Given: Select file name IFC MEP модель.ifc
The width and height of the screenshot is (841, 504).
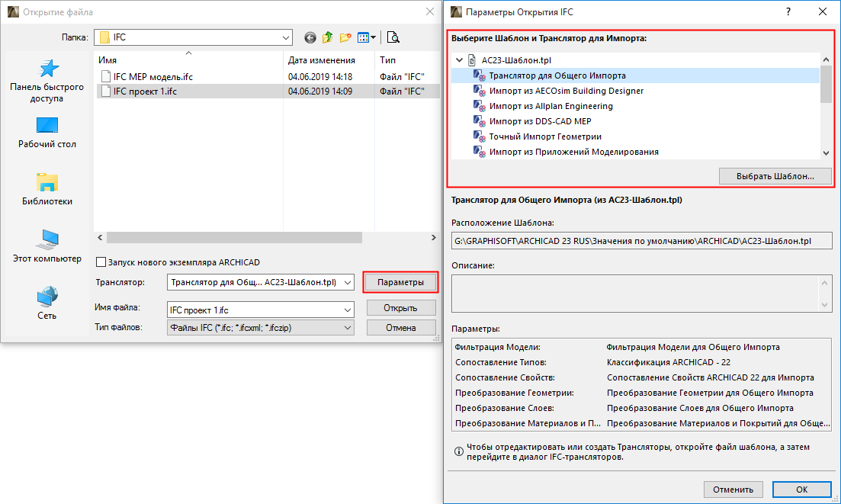Looking at the screenshot, I should tap(152, 77).
